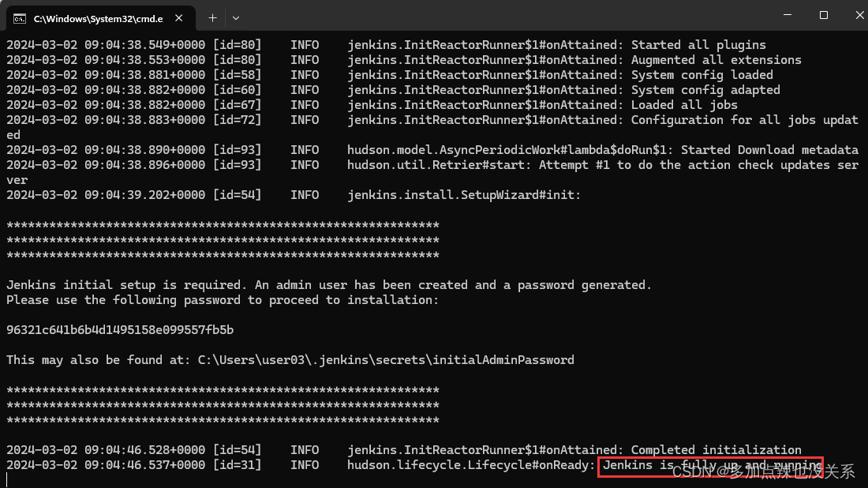Viewport: 868px width, 488px height.
Task: Click the 'Completed initialization' log message
Action: pyautogui.click(x=716, y=450)
